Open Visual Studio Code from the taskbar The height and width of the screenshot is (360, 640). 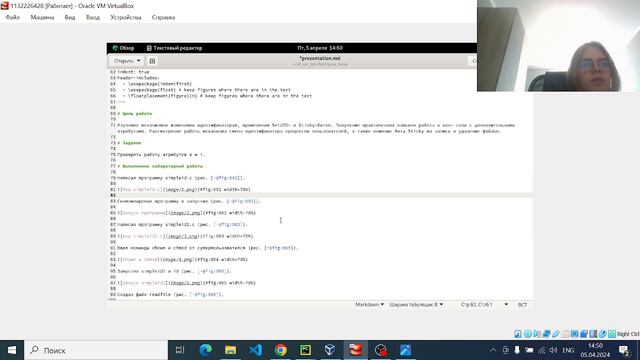click(x=256, y=350)
